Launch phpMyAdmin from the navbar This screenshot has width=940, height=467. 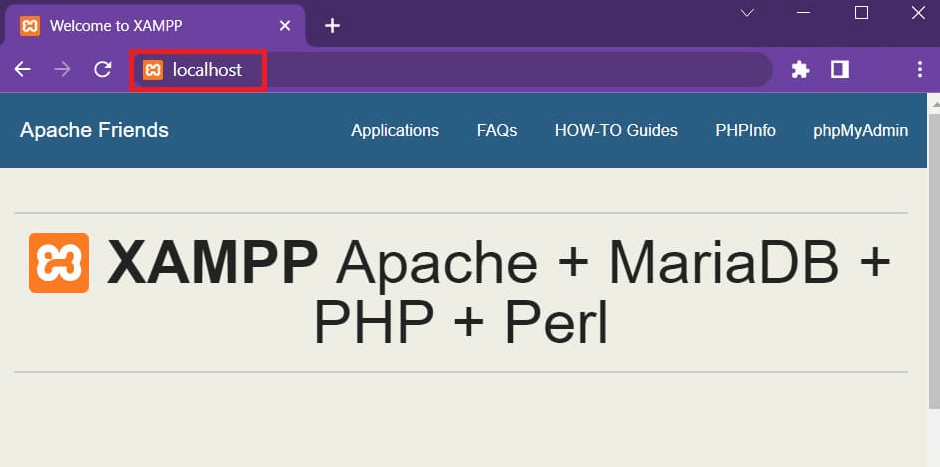(861, 130)
